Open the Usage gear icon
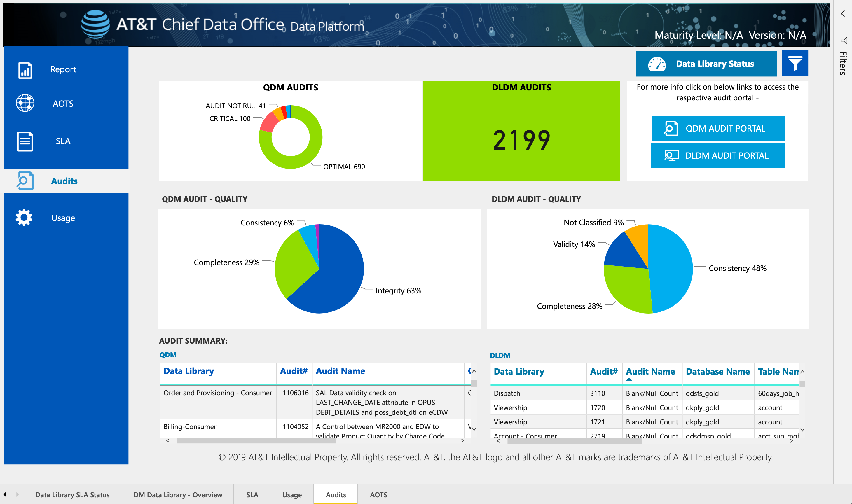Image resolution: width=852 pixels, height=504 pixels. (24, 217)
